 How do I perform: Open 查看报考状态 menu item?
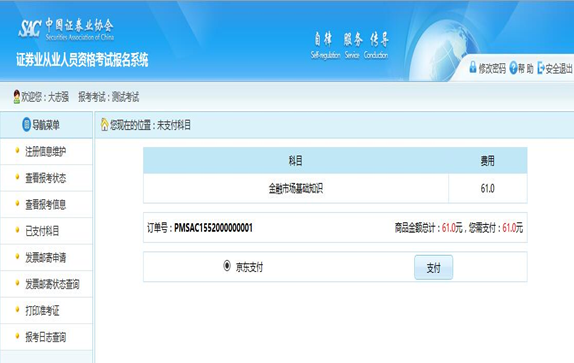click(x=46, y=178)
